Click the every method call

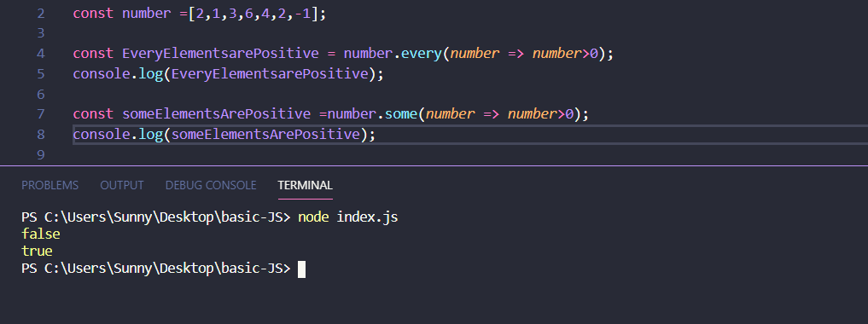(422, 54)
